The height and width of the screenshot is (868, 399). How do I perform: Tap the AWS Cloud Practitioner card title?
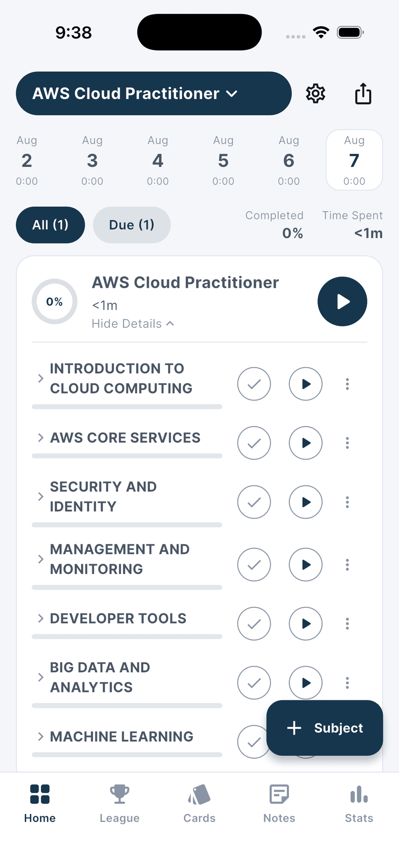pyautogui.click(x=185, y=283)
